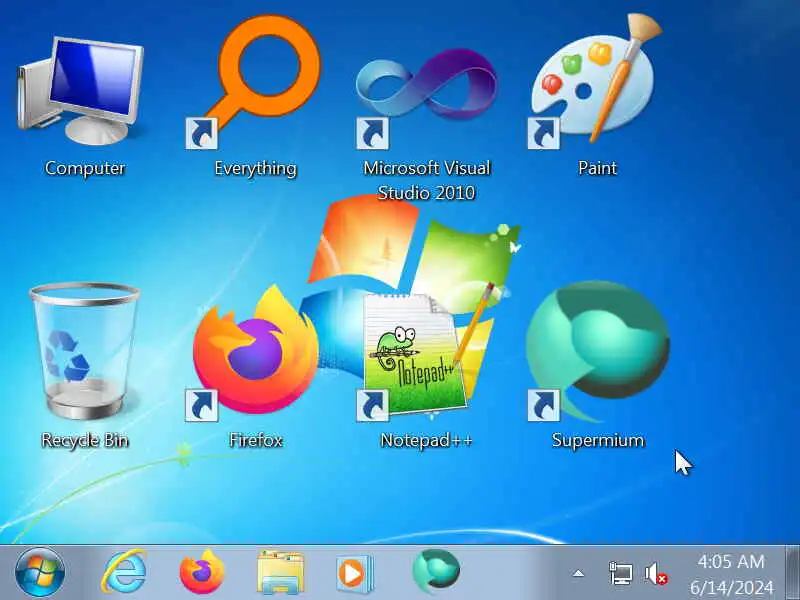Viewport: 800px width, 600px height.
Task: Open Windows Explorer from the taskbar
Action: (280, 572)
